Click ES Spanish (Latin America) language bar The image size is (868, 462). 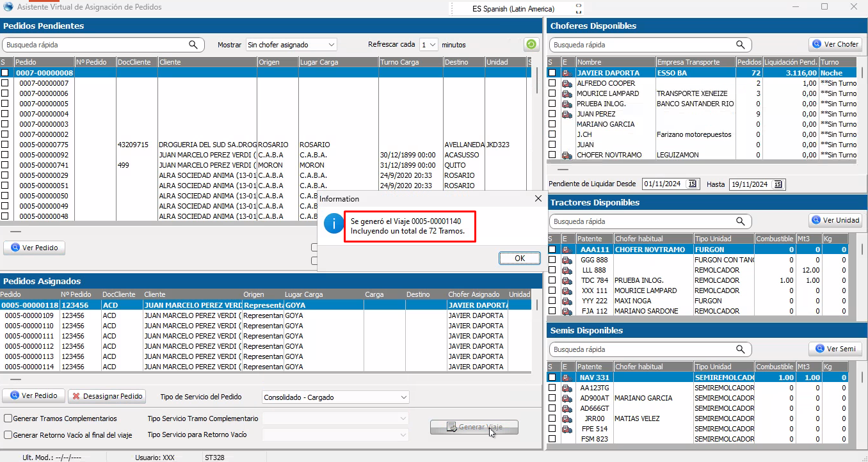513,9
